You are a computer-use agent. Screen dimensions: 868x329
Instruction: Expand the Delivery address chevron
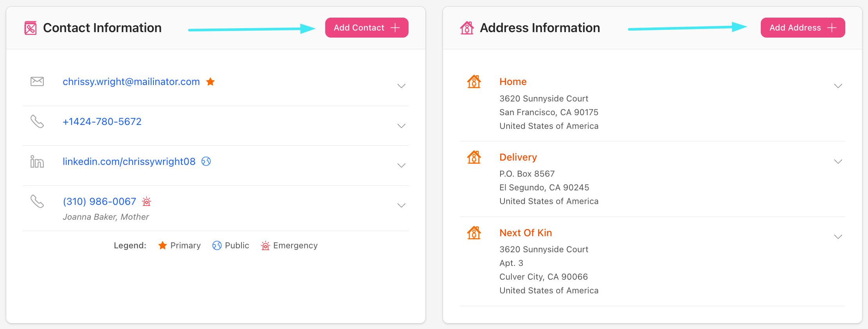838,161
